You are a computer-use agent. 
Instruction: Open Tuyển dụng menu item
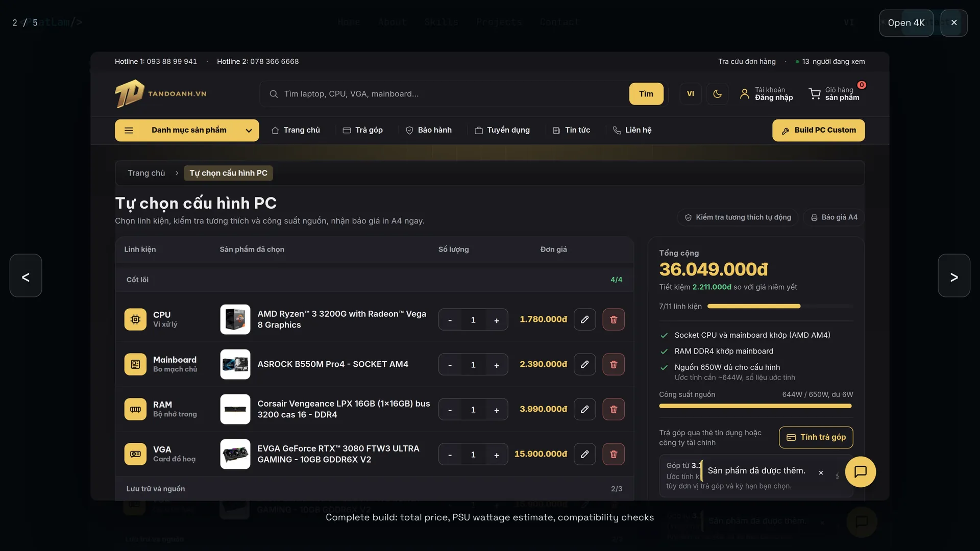[502, 130]
